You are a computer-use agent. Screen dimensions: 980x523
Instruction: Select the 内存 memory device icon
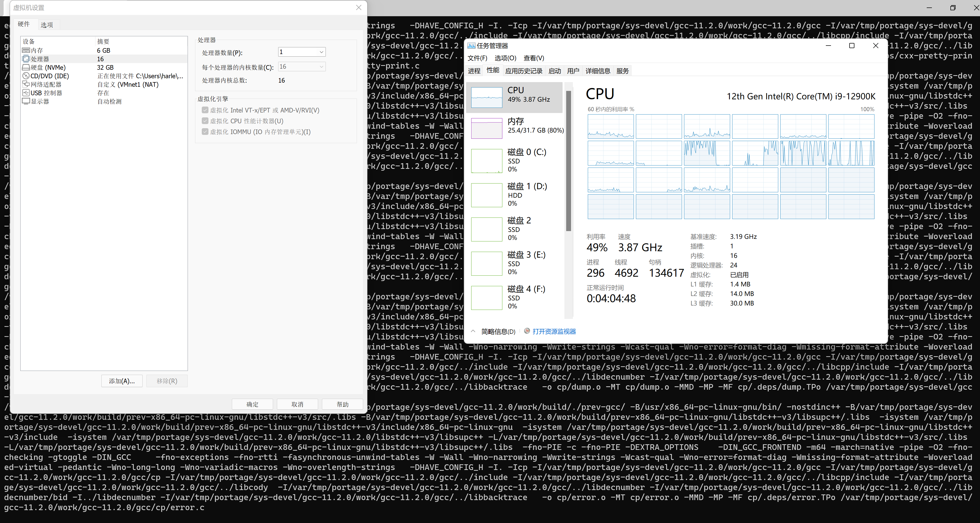tap(26, 50)
